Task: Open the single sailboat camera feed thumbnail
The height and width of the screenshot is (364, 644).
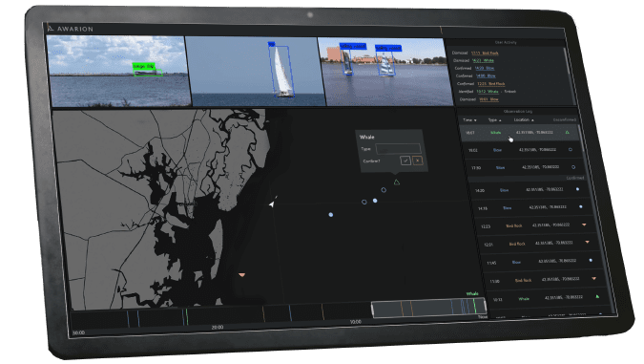Action: point(255,72)
